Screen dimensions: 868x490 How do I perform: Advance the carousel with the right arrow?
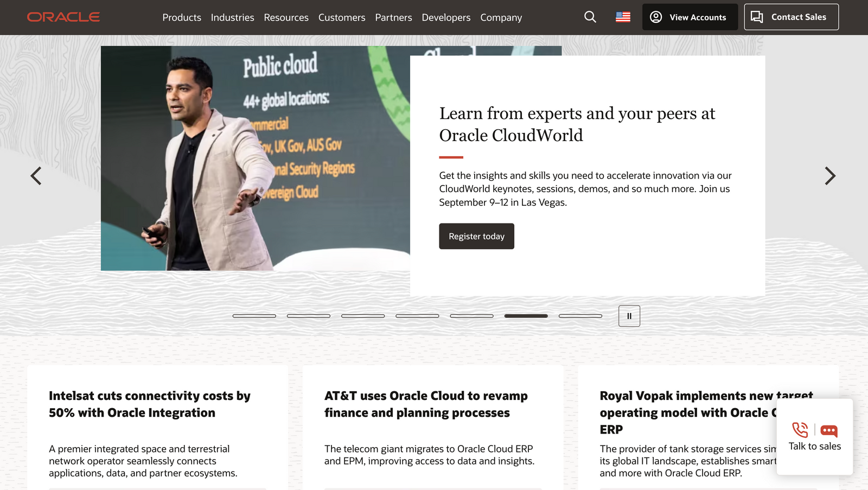pos(830,176)
